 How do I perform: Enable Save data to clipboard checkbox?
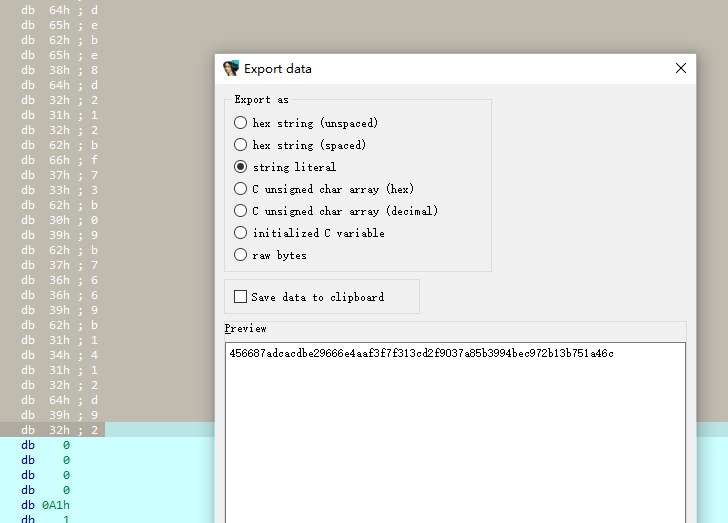point(240,297)
